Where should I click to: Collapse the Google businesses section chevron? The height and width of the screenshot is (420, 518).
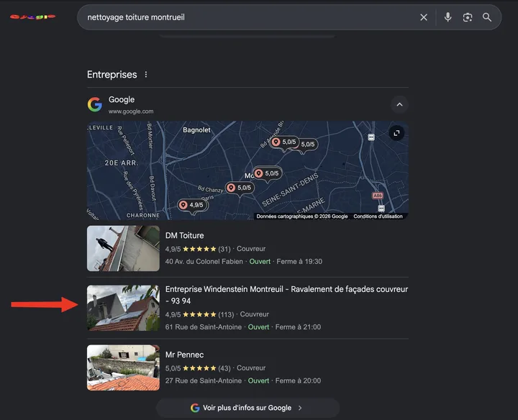(399, 105)
